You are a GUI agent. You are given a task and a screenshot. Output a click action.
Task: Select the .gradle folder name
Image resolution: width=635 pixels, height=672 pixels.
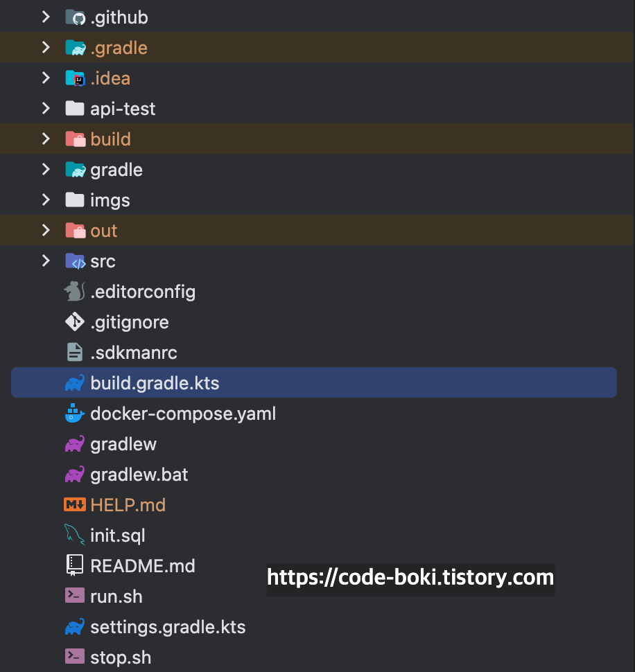(119, 48)
